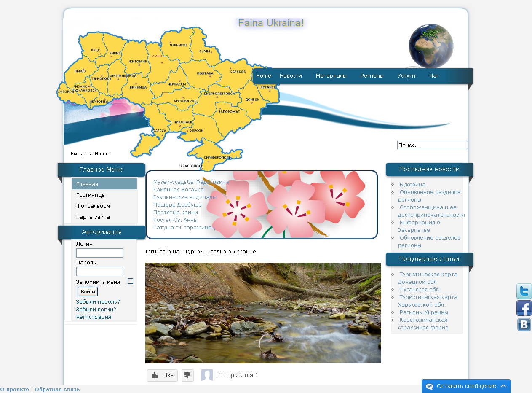Focus the Логин input field
The image size is (532, 393).
click(99, 253)
